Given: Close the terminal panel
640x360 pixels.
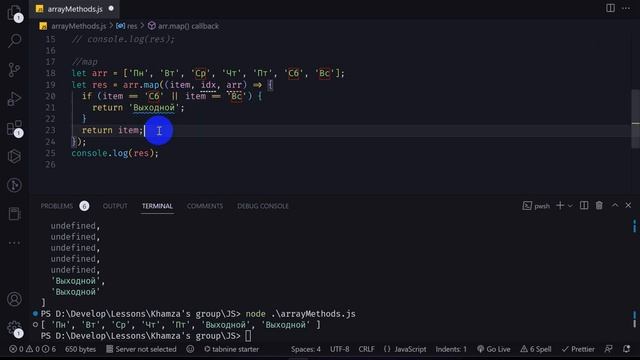Looking at the screenshot, I should [628, 205].
